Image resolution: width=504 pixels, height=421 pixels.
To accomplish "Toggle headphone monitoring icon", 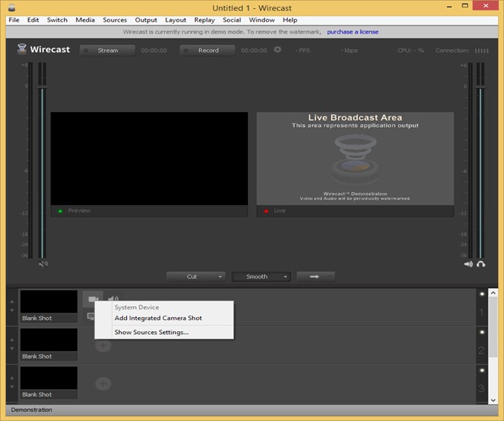I will (x=481, y=264).
